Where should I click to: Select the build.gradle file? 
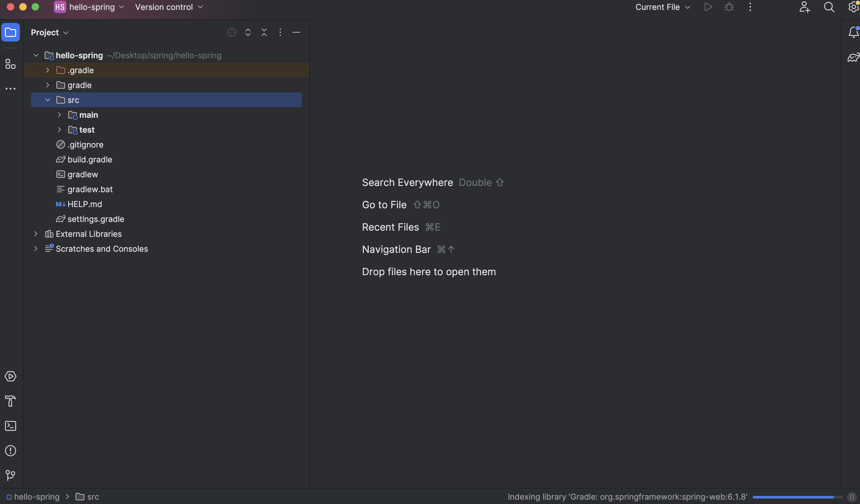tap(89, 160)
